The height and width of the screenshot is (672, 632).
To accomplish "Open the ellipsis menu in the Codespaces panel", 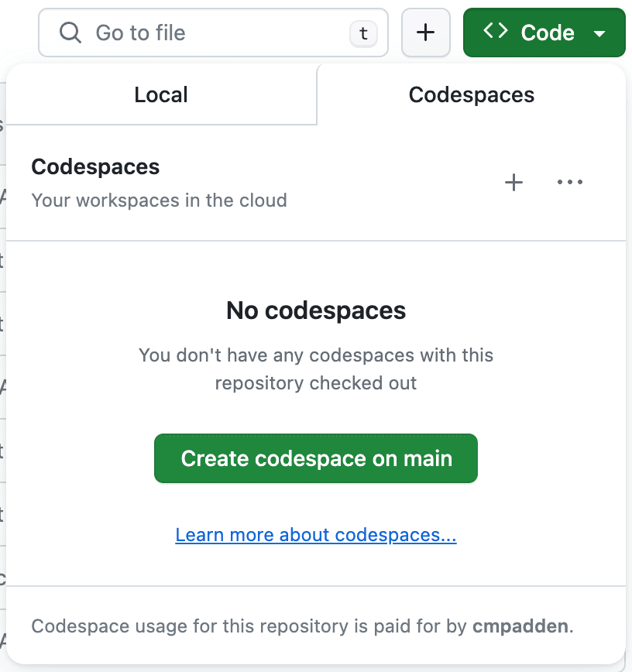I will 570,182.
